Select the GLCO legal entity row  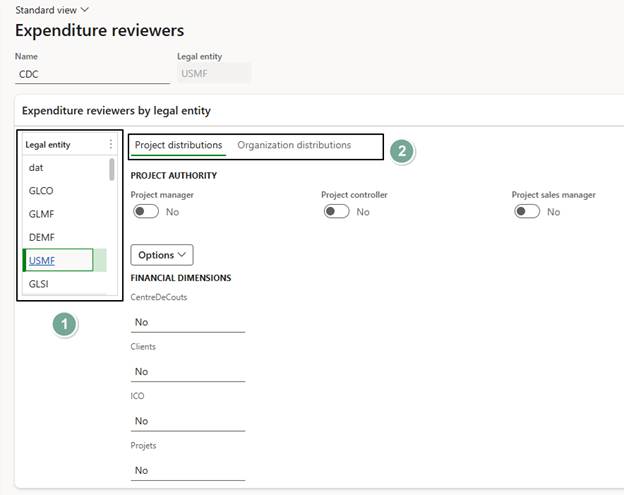point(41,191)
